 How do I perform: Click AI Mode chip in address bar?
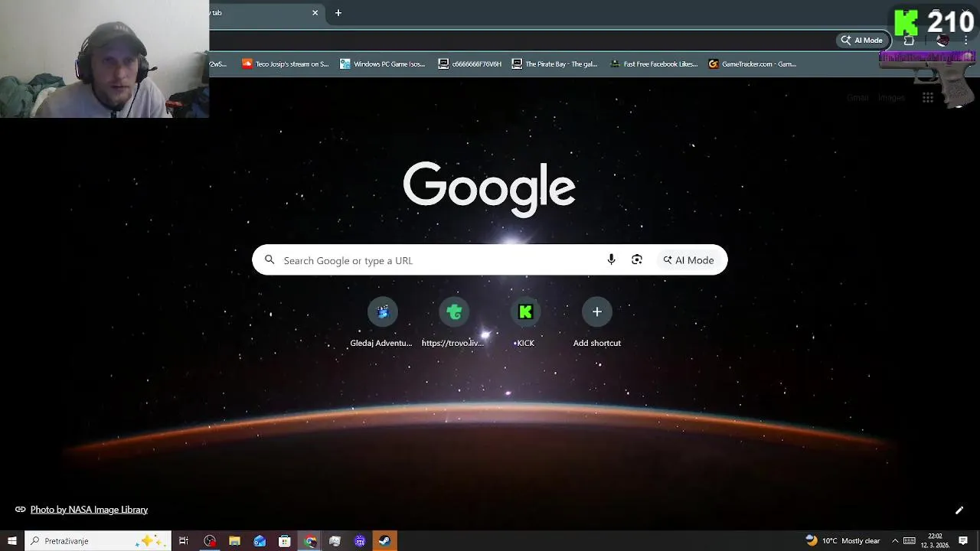(862, 41)
